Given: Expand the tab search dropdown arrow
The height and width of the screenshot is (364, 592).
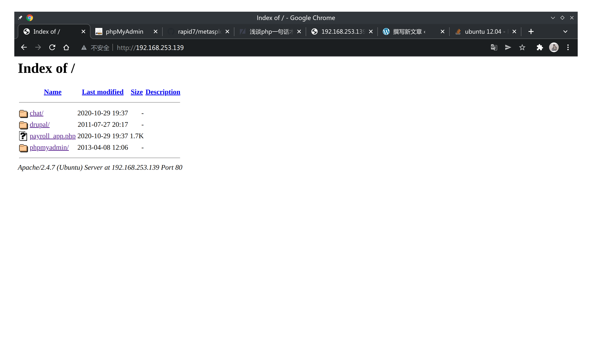Looking at the screenshot, I should point(565,31).
